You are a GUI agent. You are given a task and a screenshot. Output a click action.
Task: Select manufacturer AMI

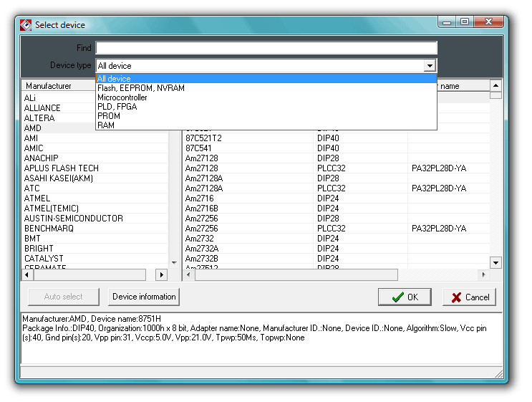coord(95,138)
